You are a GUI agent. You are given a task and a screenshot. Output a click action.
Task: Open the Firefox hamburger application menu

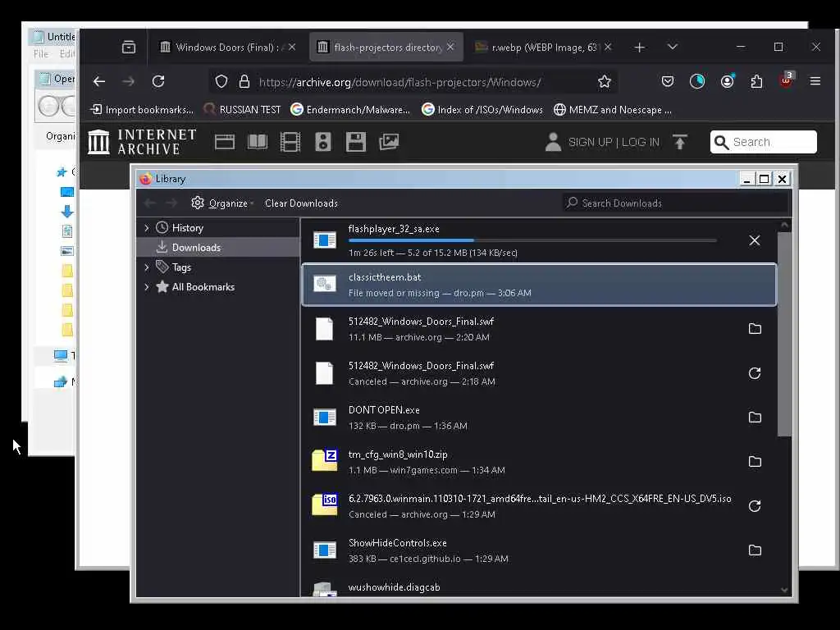tap(815, 81)
